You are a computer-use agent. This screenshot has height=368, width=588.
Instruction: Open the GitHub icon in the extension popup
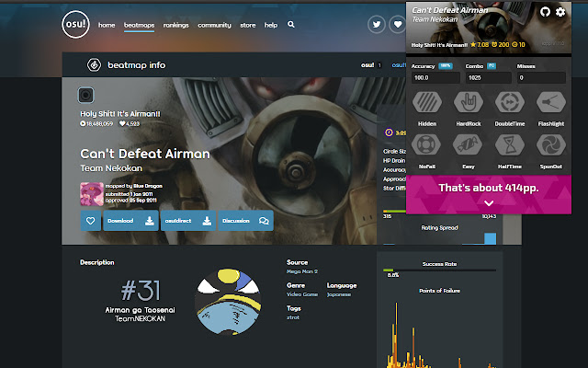point(545,12)
